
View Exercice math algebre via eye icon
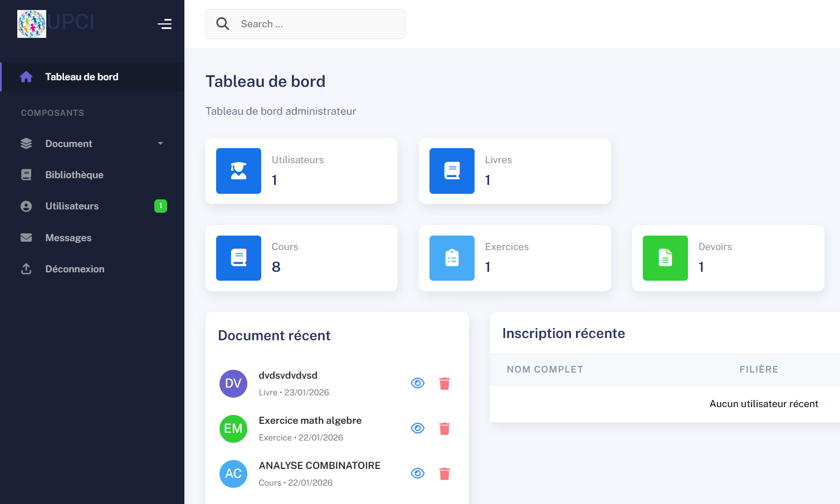tap(418, 428)
